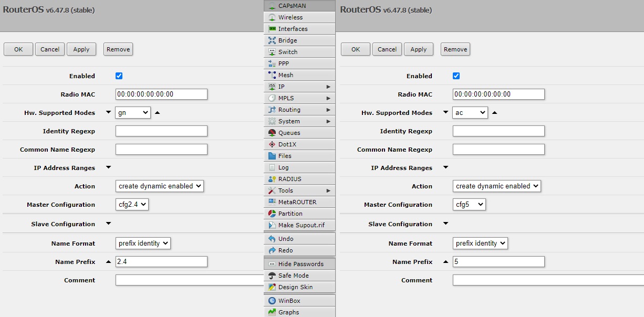Image resolution: width=644 pixels, height=317 pixels.
Task: Click the IP menu icon
Action: pos(272,87)
